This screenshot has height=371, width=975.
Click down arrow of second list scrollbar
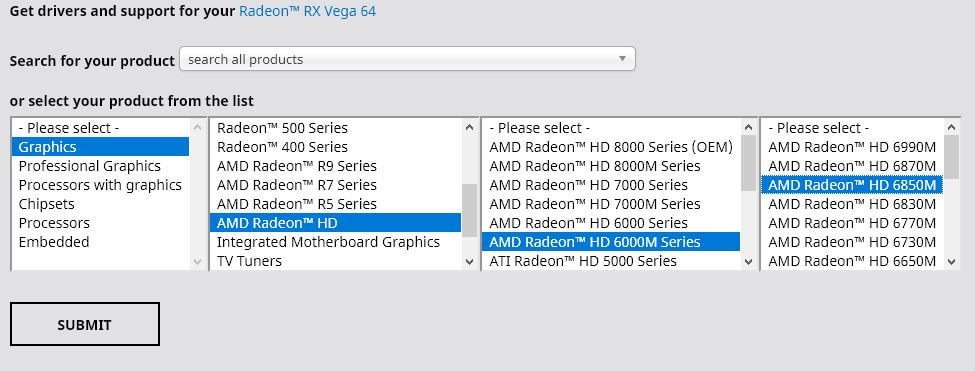[469, 262]
